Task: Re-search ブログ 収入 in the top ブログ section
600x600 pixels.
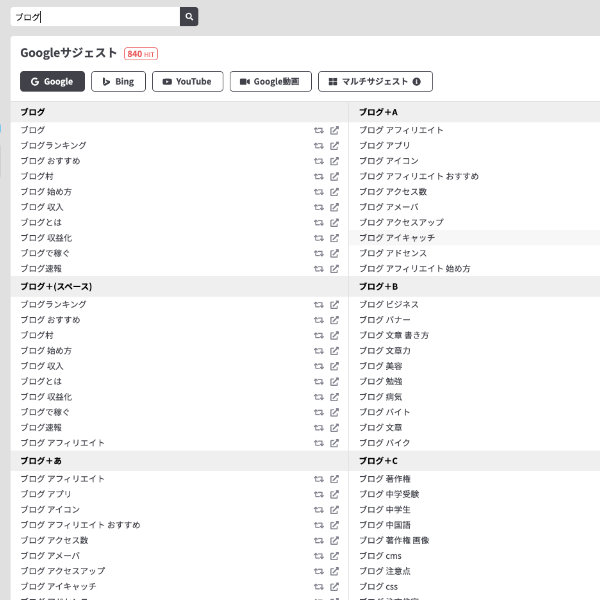Action: [319, 207]
